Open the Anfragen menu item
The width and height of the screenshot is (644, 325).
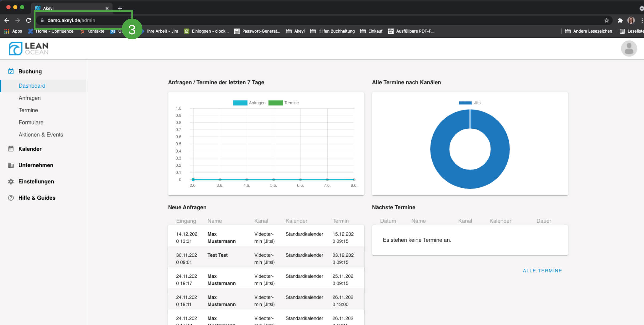[30, 98]
